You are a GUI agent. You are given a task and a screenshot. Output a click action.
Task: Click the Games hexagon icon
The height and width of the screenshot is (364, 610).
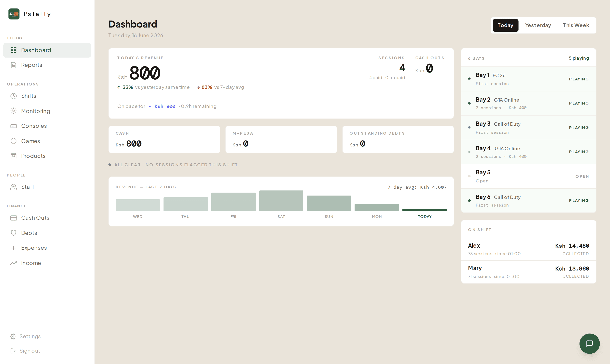coord(14,141)
